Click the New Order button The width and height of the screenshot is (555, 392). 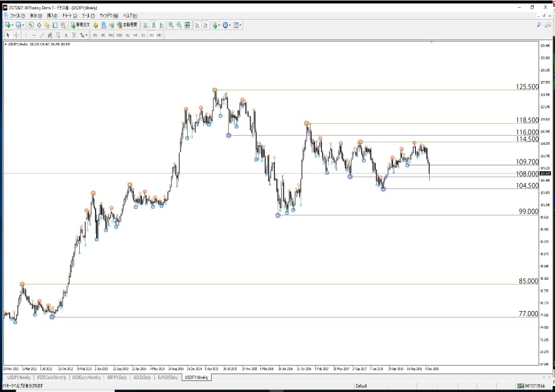pos(80,25)
